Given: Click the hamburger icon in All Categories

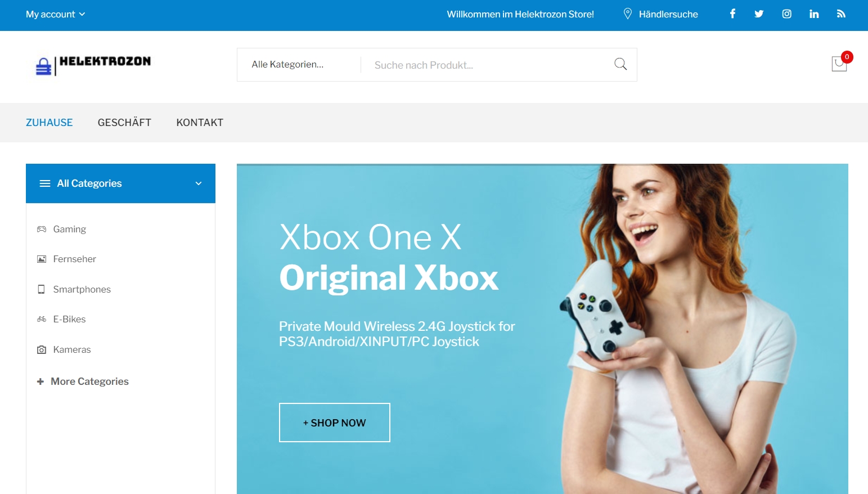Looking at the screenshot, I should [45, 183].
